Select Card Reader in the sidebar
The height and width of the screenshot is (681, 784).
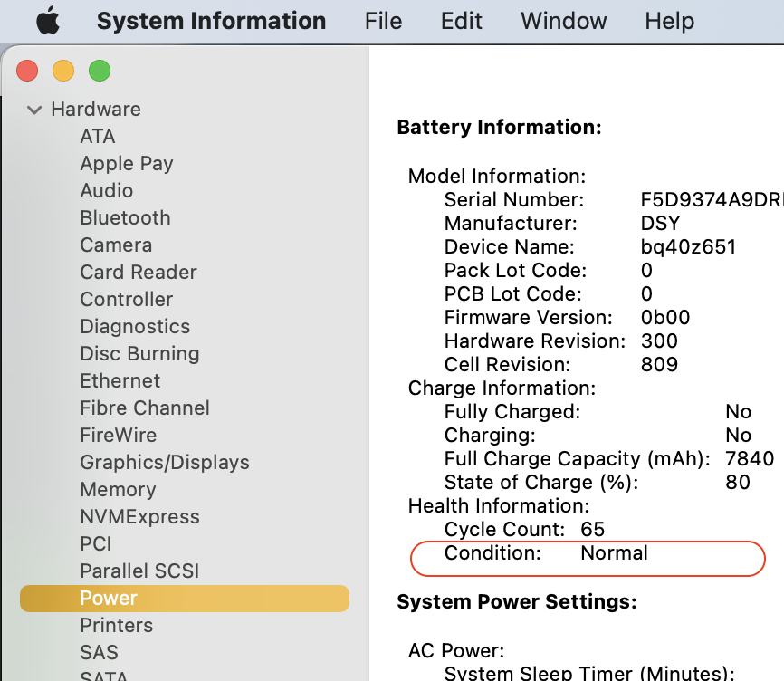click(x=139, y=272)
